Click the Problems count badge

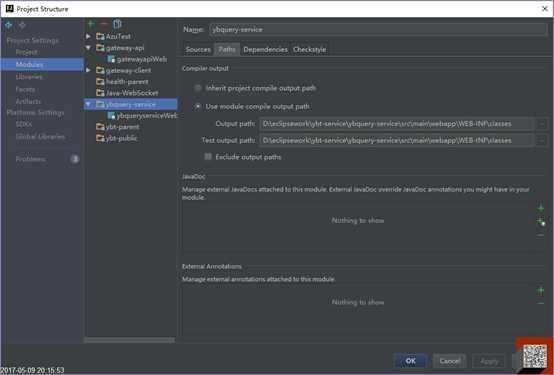pos(75,159)
